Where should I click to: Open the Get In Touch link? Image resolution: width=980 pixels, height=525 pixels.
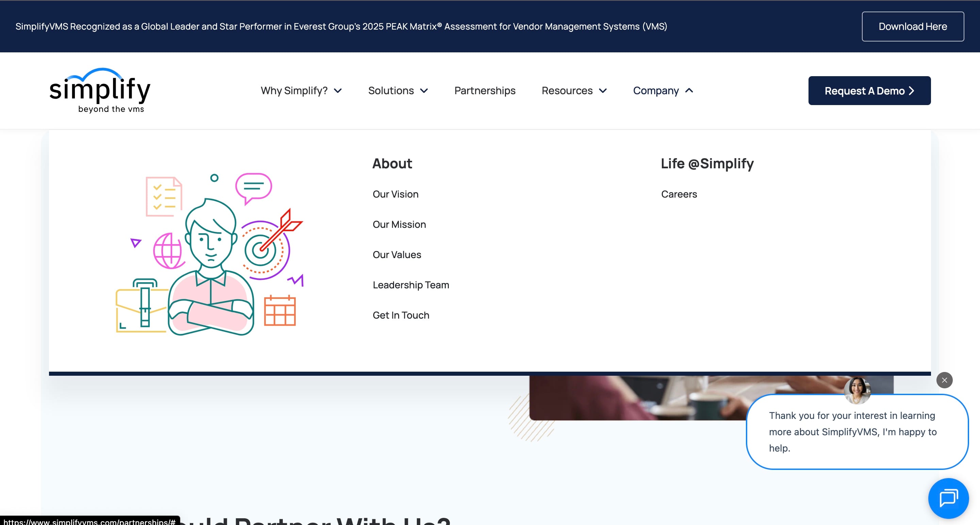(401, 315)
